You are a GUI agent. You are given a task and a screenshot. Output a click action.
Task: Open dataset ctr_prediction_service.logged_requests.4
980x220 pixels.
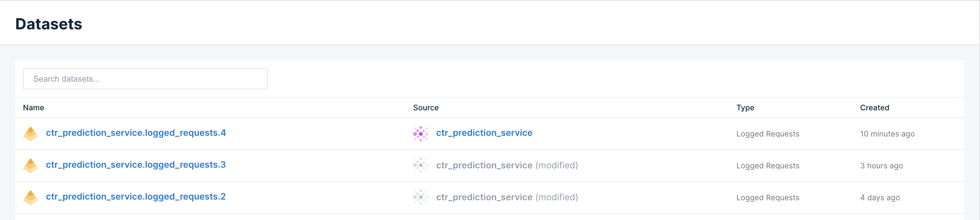pos(136,133)
